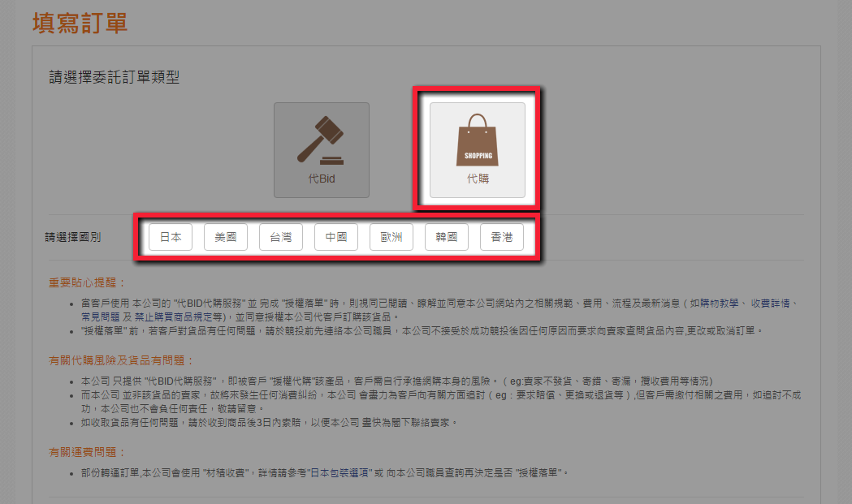Image resolution: width=852 pixels, height=504 pixels.
Task: Click the 重要貼心提醒 heading
Action: coord(87,282)
